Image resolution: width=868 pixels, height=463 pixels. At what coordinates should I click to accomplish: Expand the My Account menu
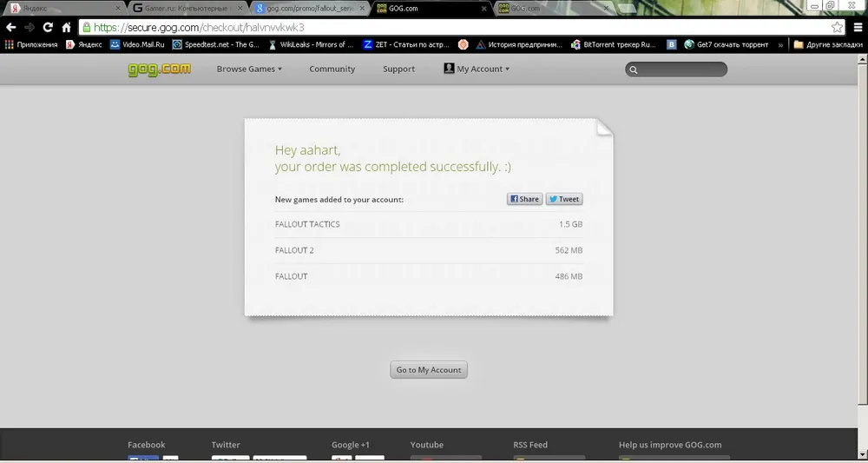[477, 69]
